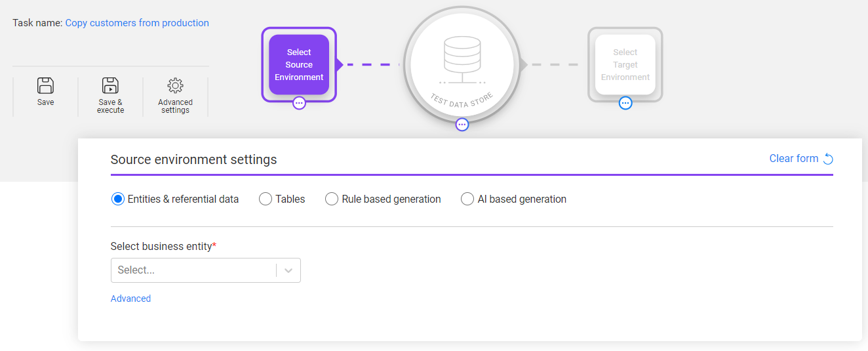The width and height of the screenshot is (868, 351).
Task: Enable AI based generation option
Action: (467, 199)
